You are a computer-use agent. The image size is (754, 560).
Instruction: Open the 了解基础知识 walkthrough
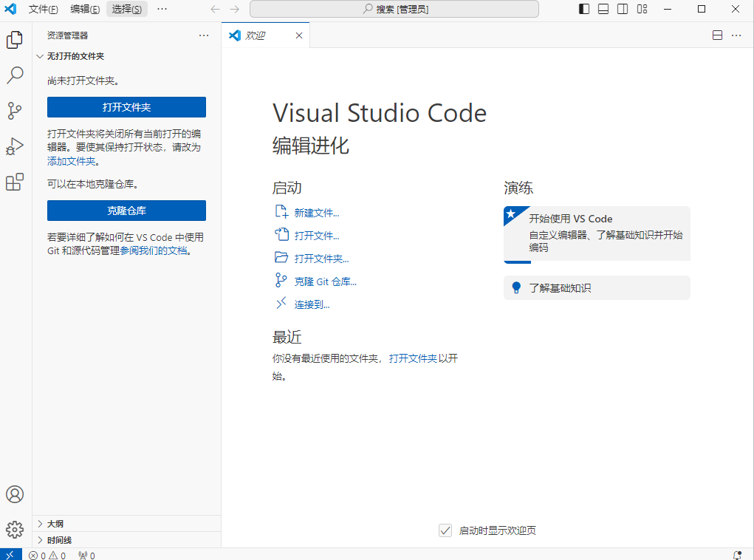click(597, 287)
